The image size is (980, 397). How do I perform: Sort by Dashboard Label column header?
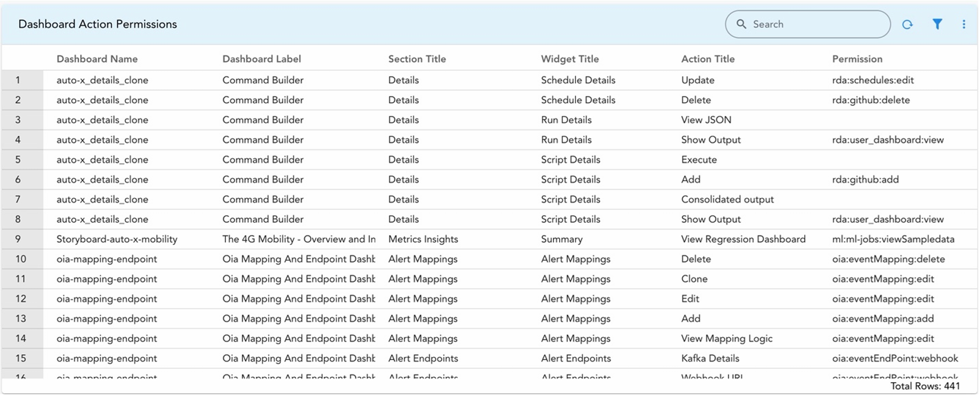tap(262, 59)
